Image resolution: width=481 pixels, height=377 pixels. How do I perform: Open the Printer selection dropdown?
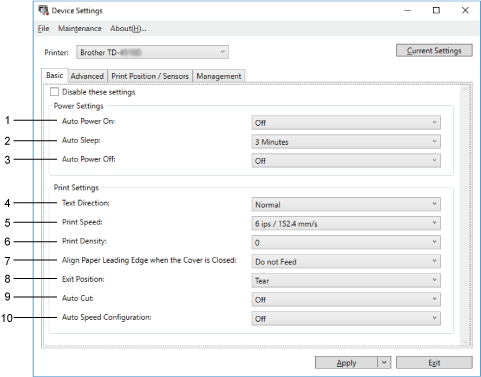pos(152,52)
